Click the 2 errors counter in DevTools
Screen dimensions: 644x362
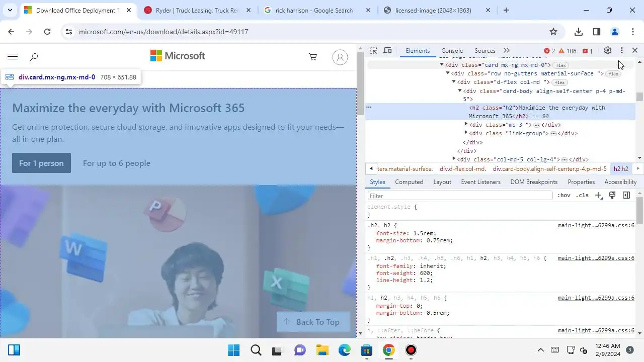coord(549,51)
